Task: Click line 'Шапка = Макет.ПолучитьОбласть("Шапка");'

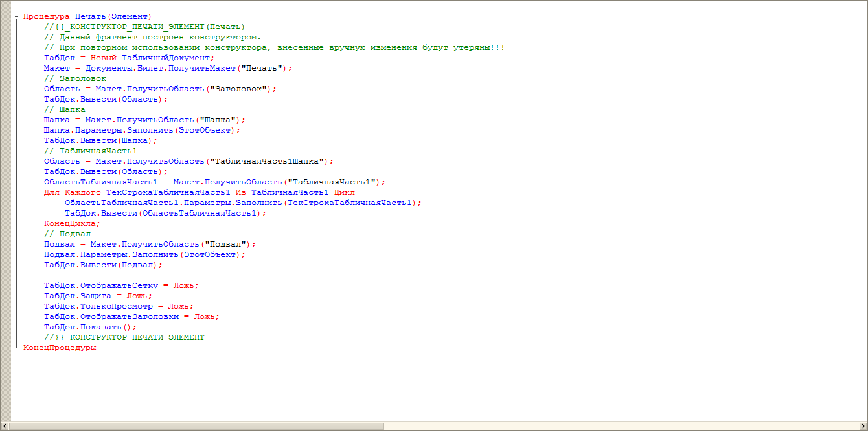Action: coord(144,120)
